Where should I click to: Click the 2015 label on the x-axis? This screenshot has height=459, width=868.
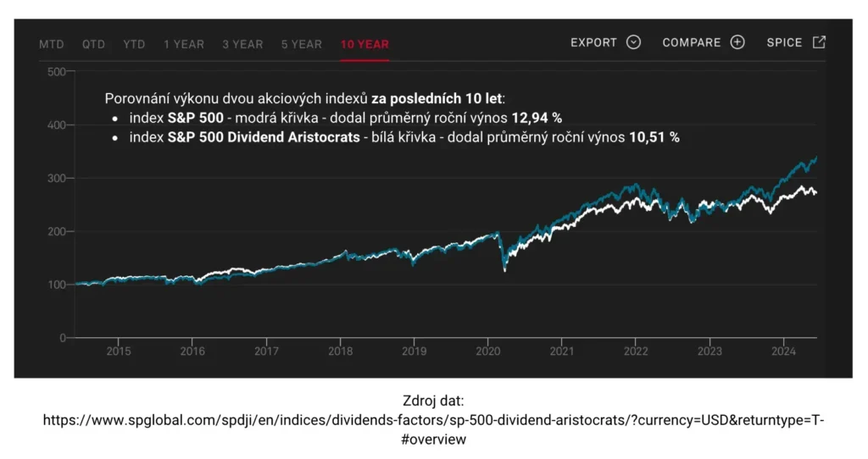(x=119, y=351)
